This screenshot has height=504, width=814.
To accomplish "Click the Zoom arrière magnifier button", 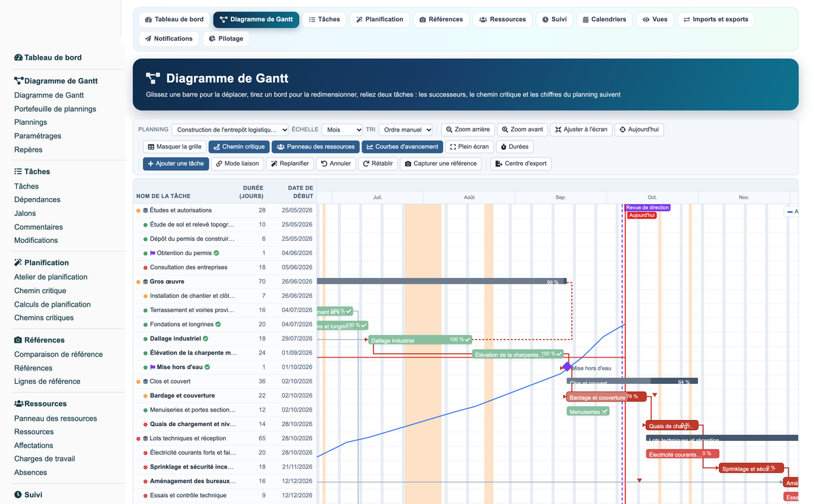I will 468,130.
